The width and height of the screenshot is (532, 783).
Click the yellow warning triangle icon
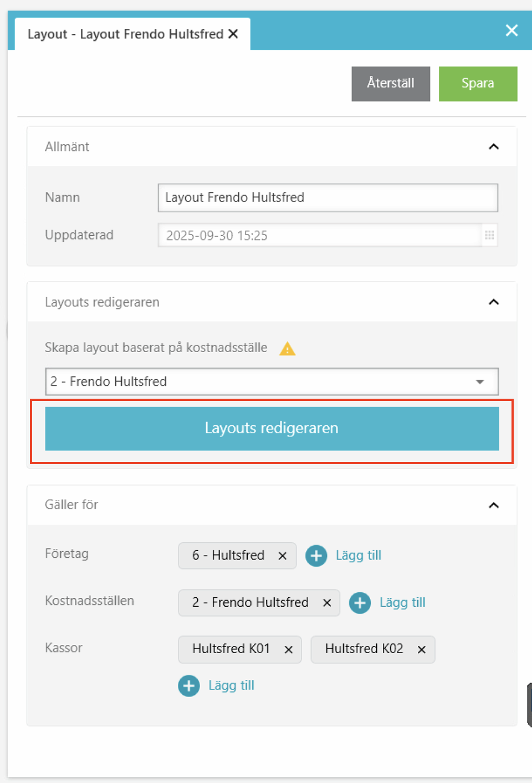click(288, 349)
